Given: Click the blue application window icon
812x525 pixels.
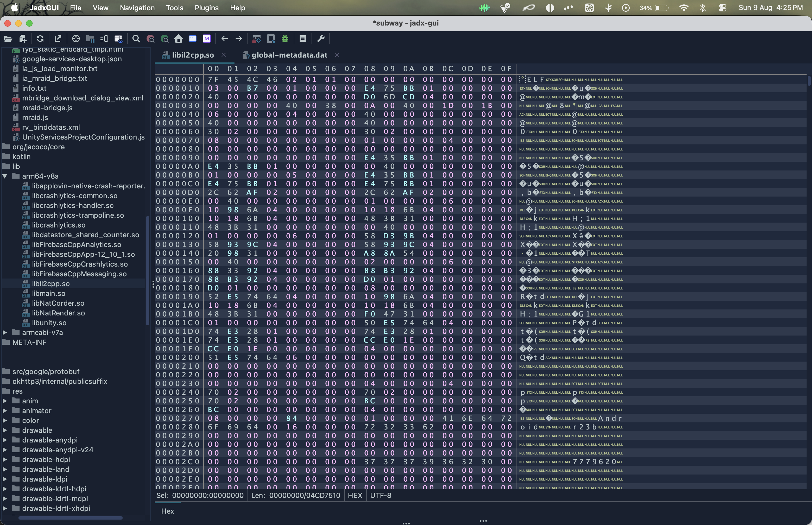Looking at the screenshot, I should 193,39.
